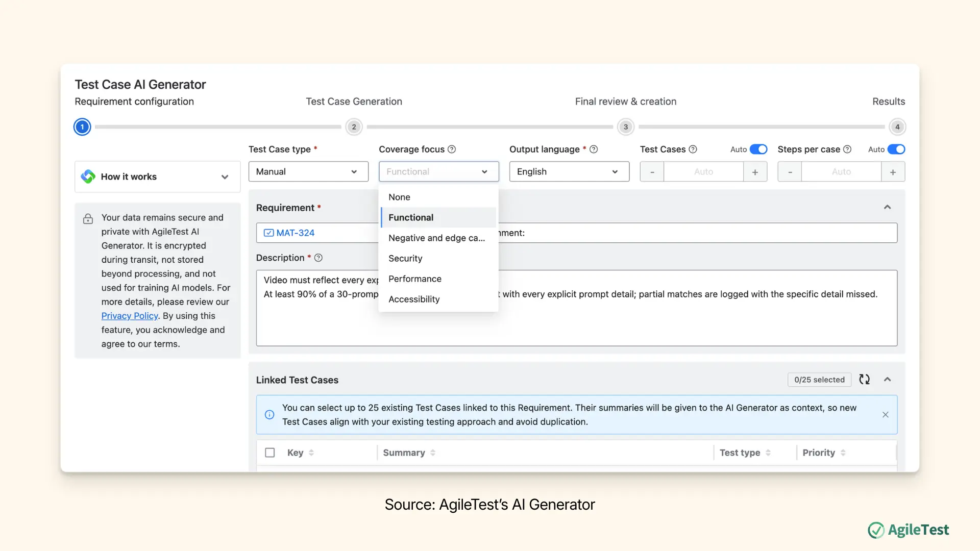Choose Security coverage focus option
Screen dimensions: 980x551
(x=438, y=258)
